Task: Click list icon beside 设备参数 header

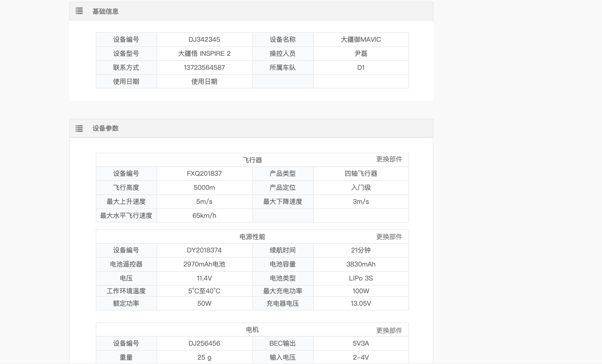Action: [79, 128]
